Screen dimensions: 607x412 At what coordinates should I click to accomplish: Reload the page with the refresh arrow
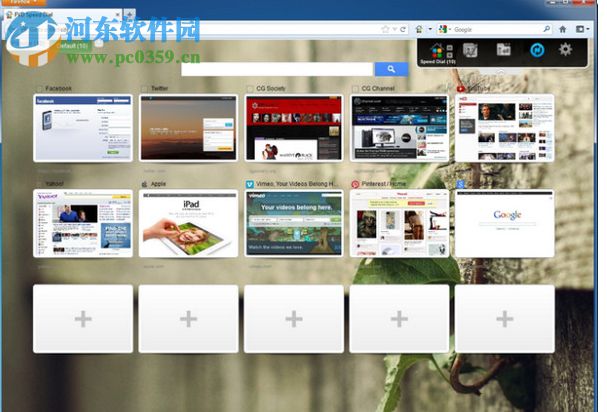pos(403,29)
